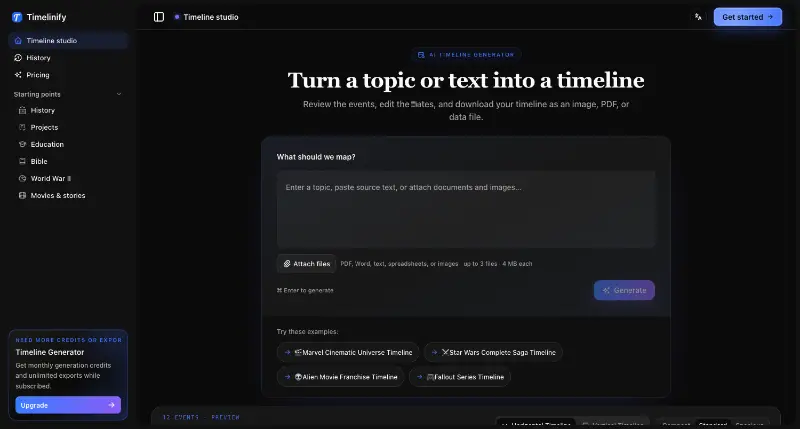
Task: Click the Bible book icon
Action: point(22,161)
